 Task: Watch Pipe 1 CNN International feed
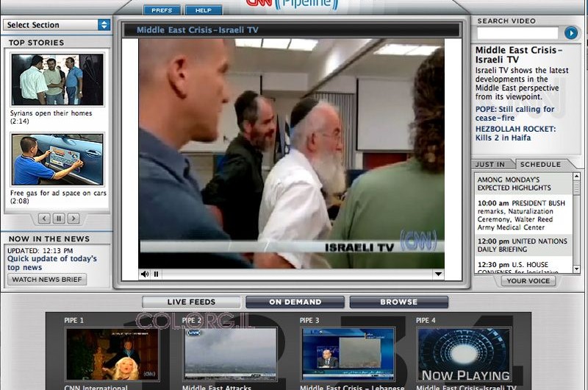click(112, 355)
